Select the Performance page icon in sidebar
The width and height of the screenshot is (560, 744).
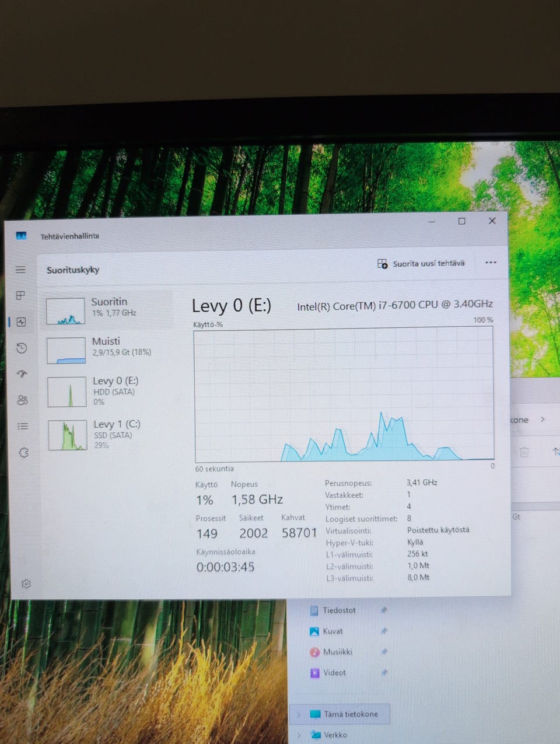[x=22, y=322]
